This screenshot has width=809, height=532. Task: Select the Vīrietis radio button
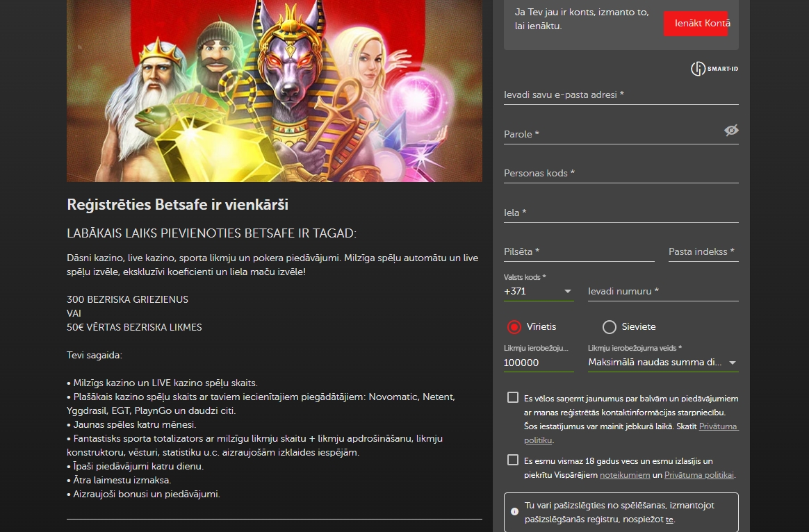coord(514,327)
